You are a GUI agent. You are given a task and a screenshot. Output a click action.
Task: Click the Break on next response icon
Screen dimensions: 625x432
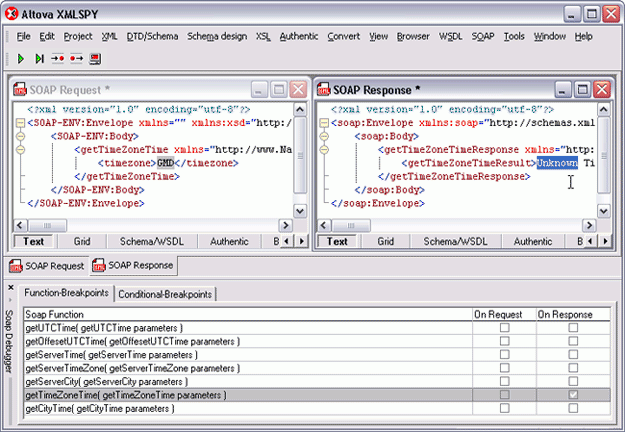pyautogui.click(x=76, y=59)
